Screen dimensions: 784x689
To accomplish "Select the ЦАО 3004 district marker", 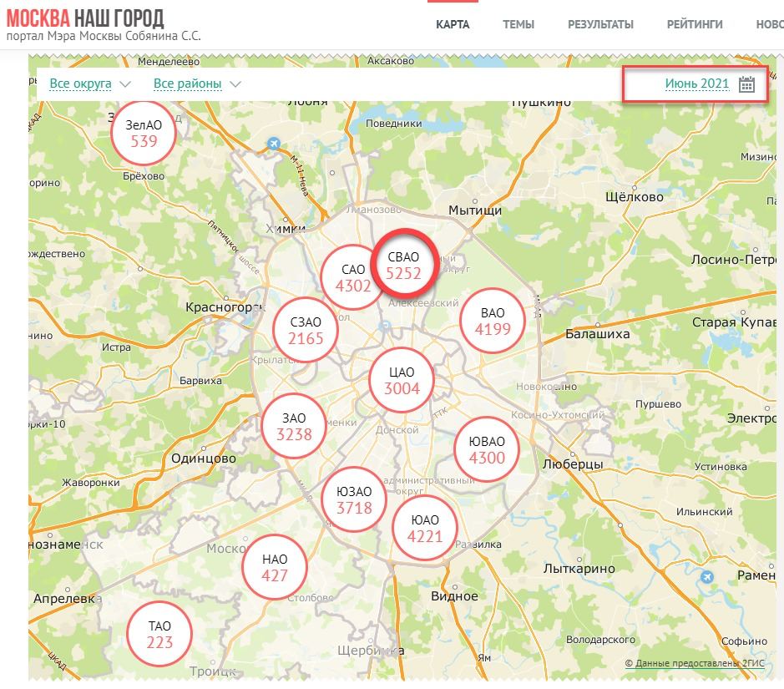I will click(x=402, y=380).
